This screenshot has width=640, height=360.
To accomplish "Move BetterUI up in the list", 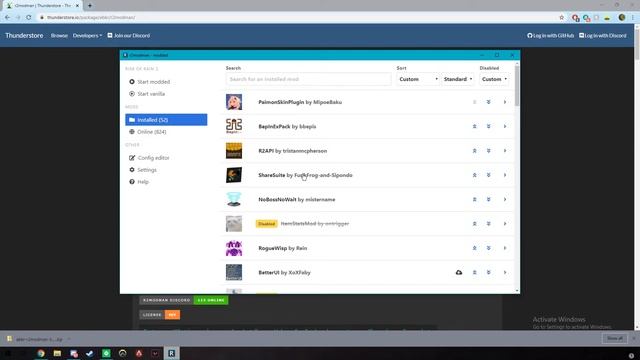I will coord(474,272).
